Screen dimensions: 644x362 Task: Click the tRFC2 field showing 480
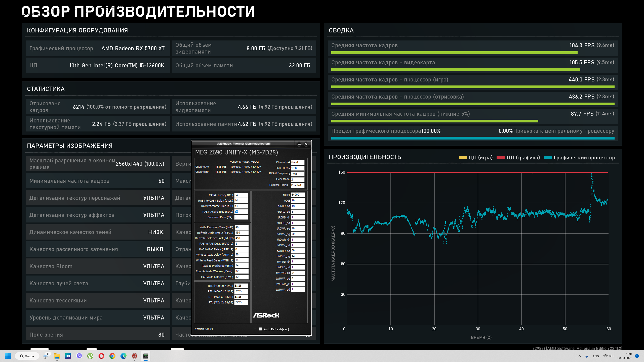242,233
